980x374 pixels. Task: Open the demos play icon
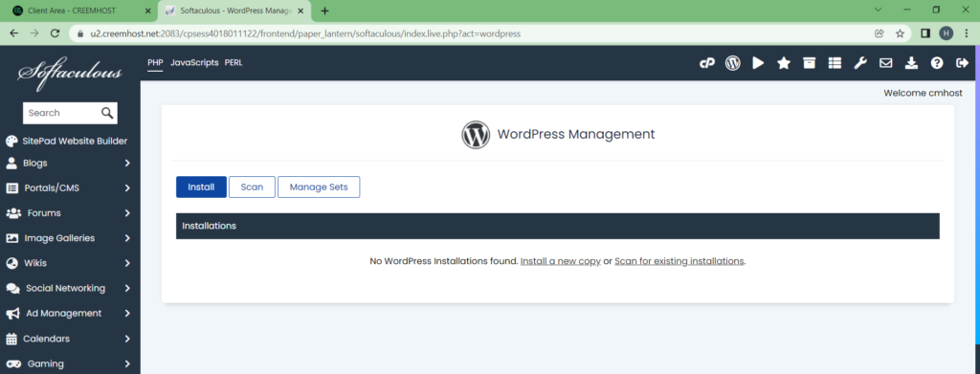click(x=758, y=63)
